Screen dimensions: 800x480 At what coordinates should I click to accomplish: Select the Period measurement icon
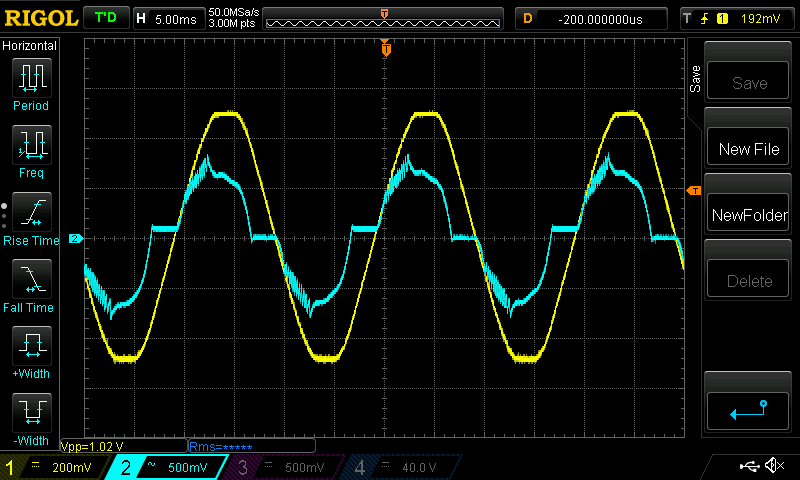pos(31,77)
